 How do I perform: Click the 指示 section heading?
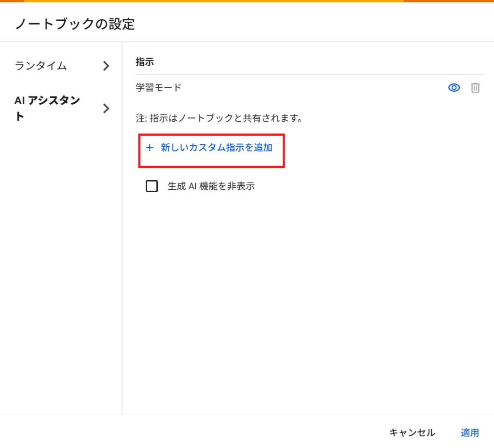(x=145, y=62)
